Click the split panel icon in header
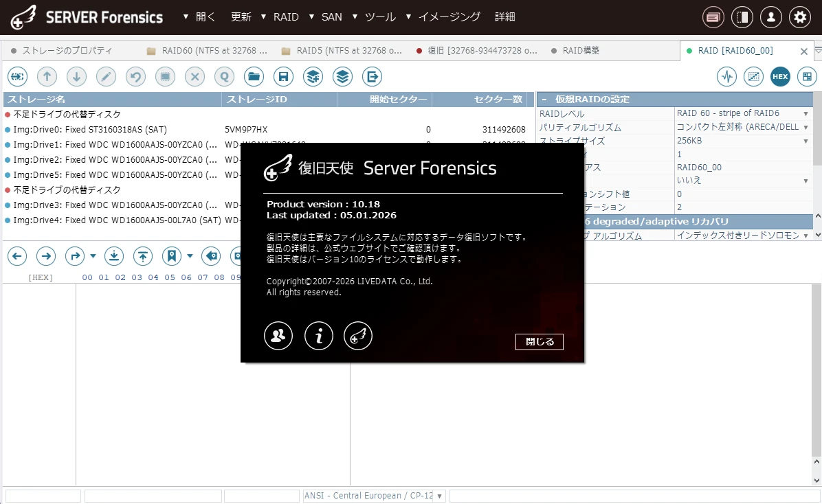The image size is (822, 504). pos(742,17)
